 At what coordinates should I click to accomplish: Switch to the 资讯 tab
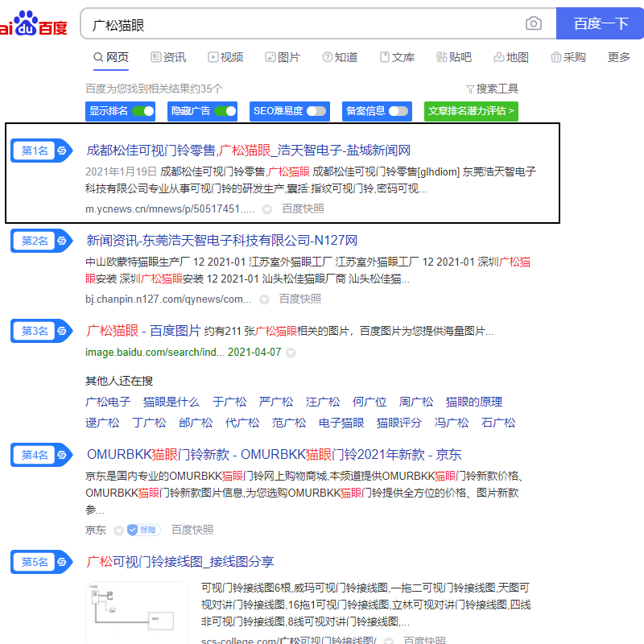coord(168,57)
